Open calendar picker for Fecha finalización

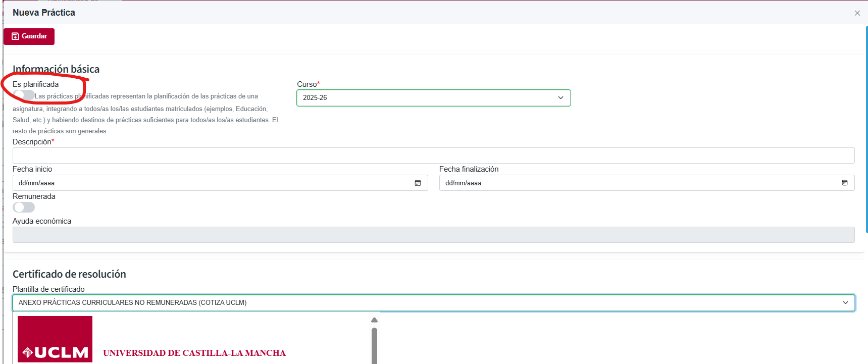[844, 183]
